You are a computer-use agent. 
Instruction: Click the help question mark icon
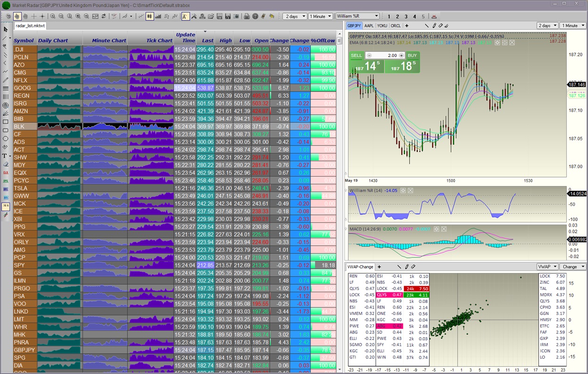(x=255, y=16)
